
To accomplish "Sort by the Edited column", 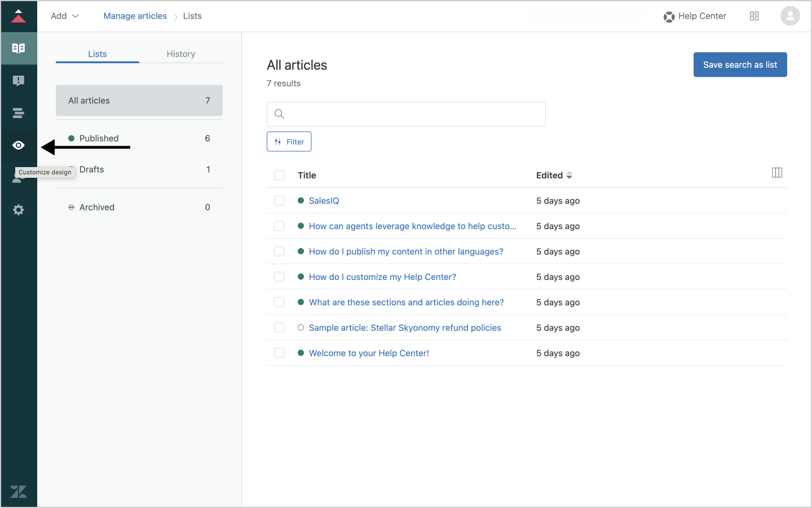I will [x=554, y=176].
